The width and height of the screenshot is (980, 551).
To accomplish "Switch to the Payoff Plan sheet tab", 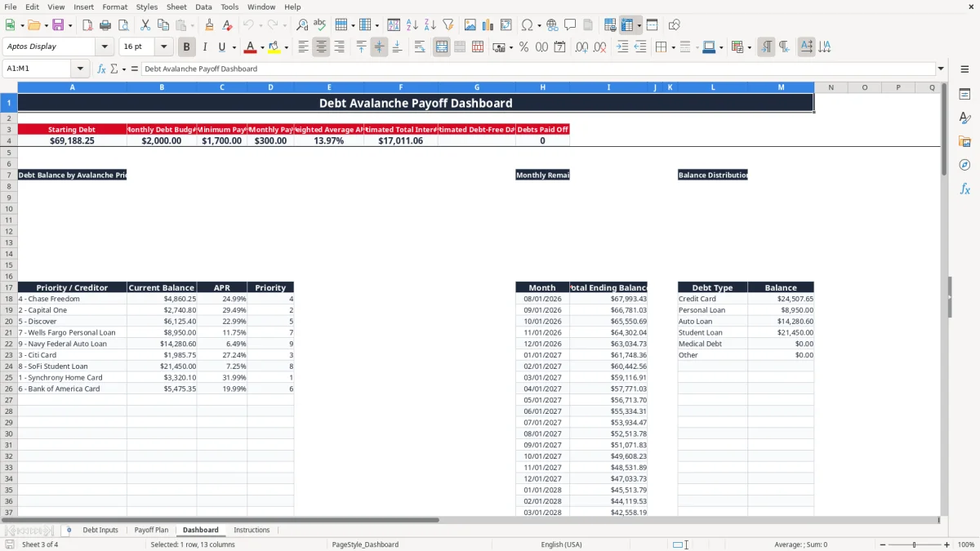I will click(151, 530).
